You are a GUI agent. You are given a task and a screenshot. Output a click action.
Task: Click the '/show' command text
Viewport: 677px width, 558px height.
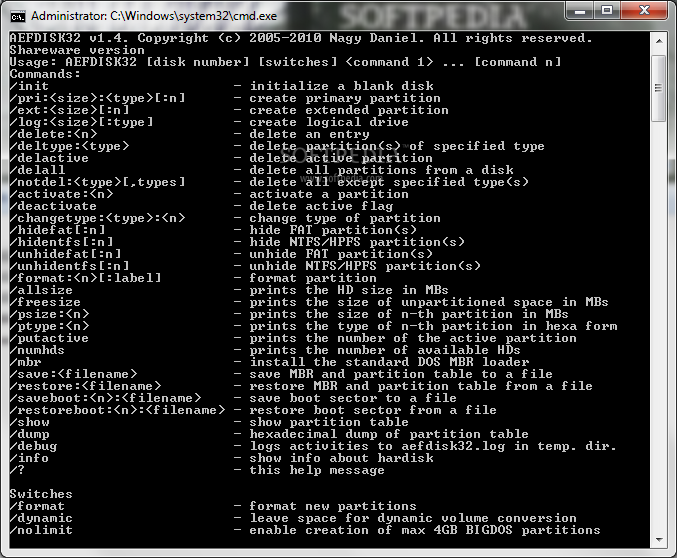(29, 422)
